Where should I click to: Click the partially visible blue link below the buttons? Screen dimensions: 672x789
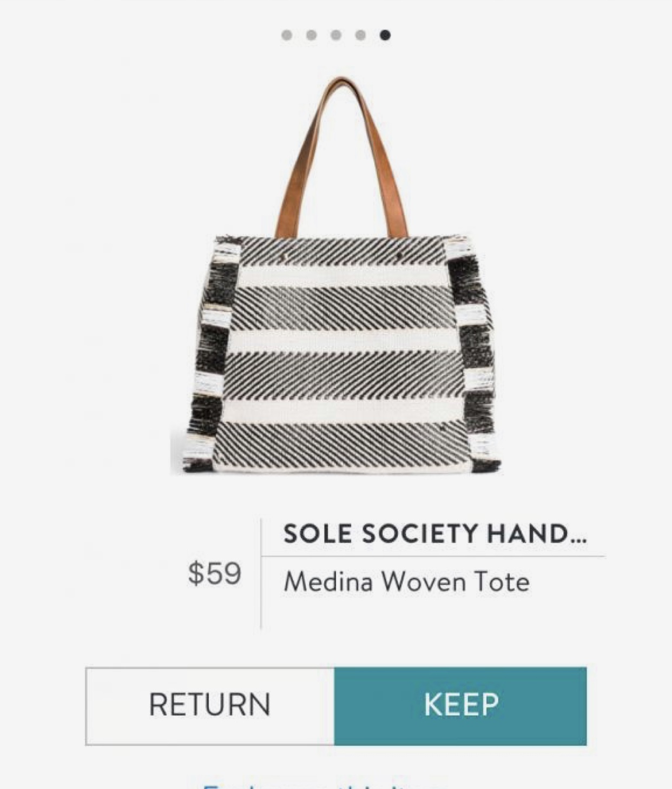click(325, 785)
